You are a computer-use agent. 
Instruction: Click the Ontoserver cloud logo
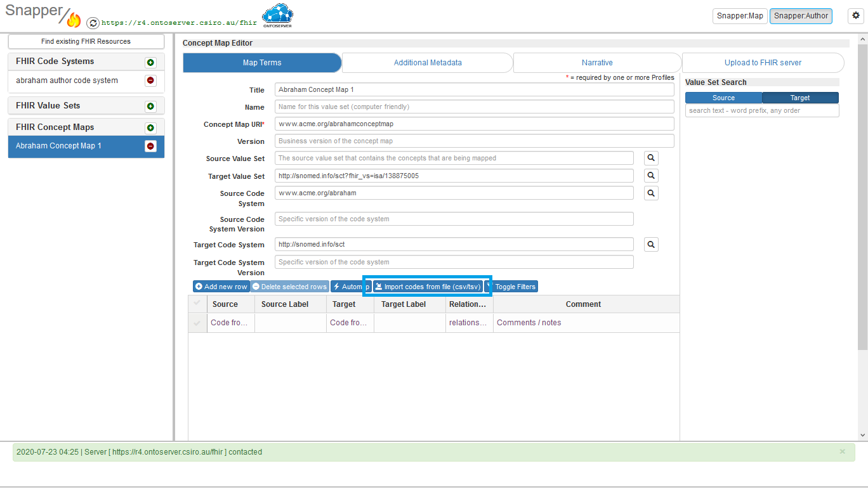coord(277,16)
